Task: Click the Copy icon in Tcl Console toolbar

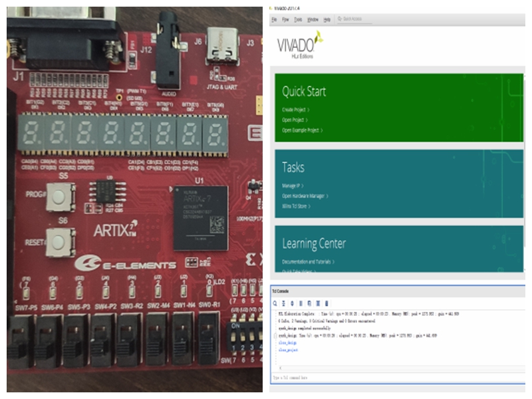Action: coord(309,303)
